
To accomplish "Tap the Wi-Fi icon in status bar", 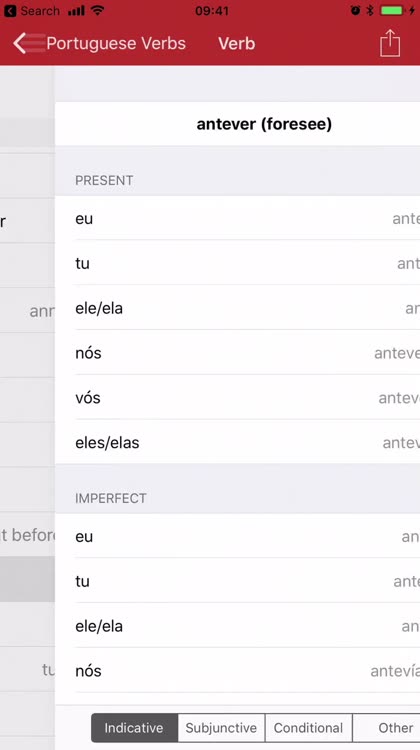I will pyautogui.click(x=98, y=10).
